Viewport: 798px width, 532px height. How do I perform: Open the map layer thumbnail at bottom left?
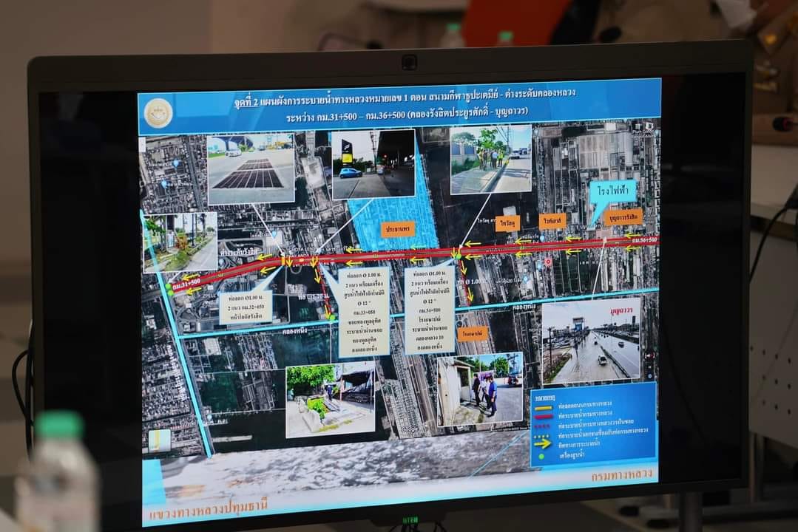point(160,440)
